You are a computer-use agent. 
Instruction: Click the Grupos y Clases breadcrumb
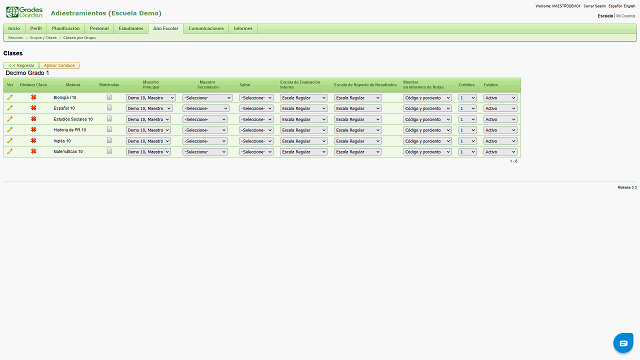43,38
